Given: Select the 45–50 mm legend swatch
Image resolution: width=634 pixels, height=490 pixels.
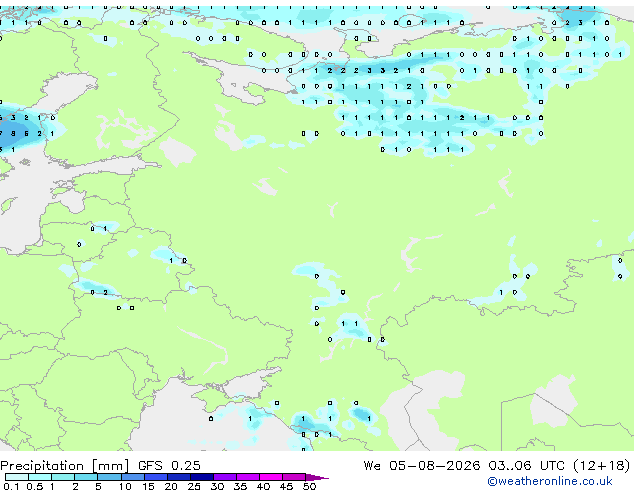Looking at the screenshot, I should pyautogui.click(x=294, y=477).
